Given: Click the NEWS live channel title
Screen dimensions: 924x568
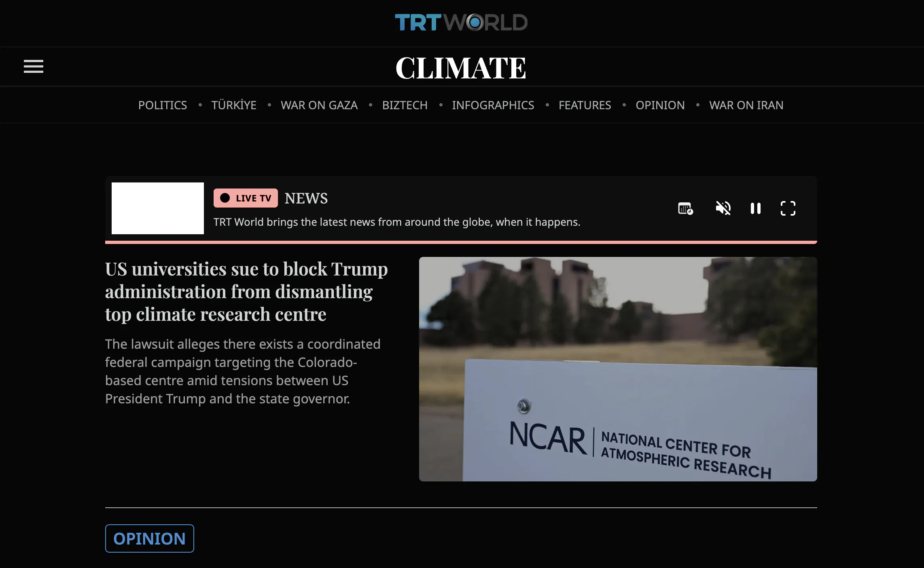Looking at the screenshot, I should (x=306, y=198).
